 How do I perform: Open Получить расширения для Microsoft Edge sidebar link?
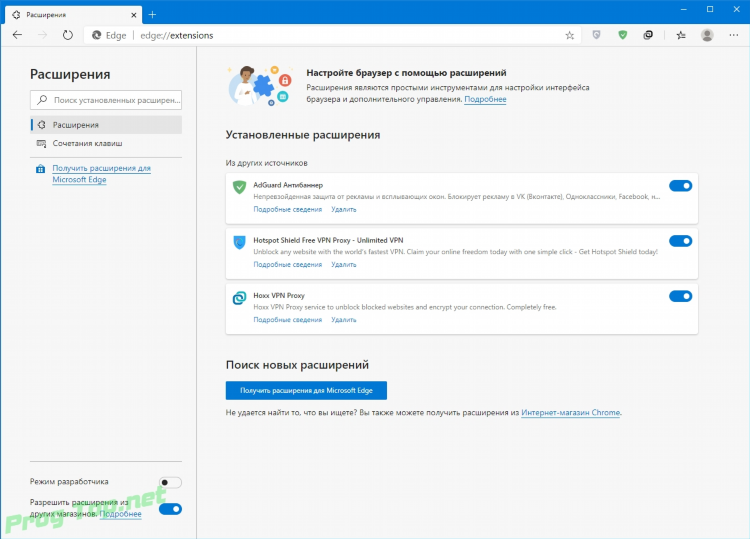coord(101,174)
